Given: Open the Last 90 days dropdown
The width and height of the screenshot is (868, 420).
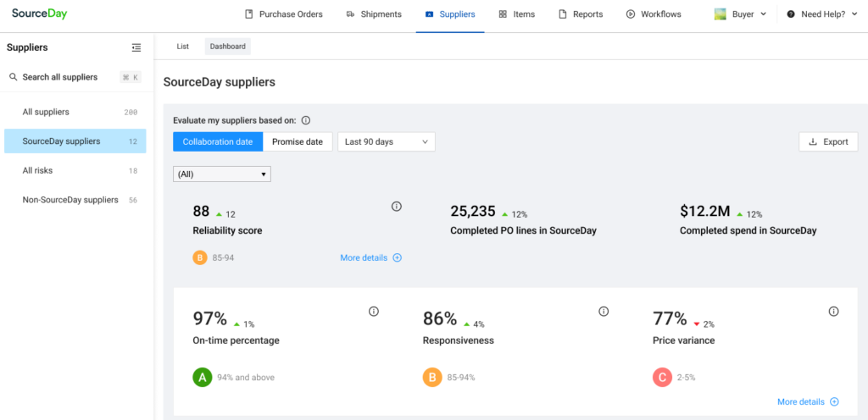Looking at the screenshot, I should click(387, 141).
